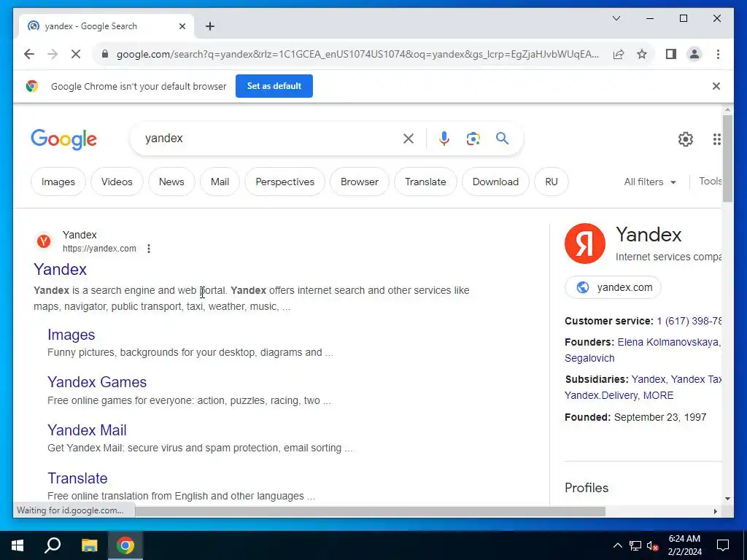Close the yandex - Google Search tab
Image resolution: width=747 pixels, height=560 pixels.
(x=182, y=26)
